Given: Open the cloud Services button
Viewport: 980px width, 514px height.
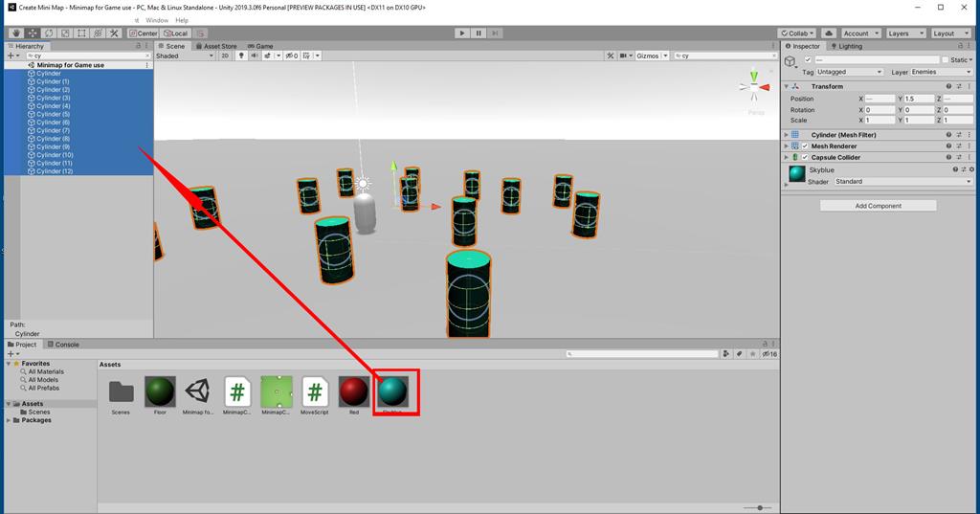Looking at the screenshot, I should pos(829,34).
